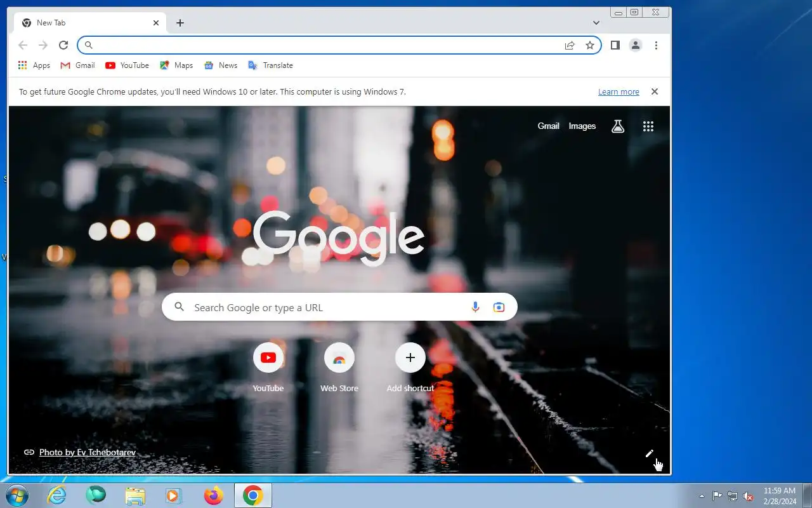Screen dimensions: 812x508
Task: Open Images link at page top
Action: point(582,126)
